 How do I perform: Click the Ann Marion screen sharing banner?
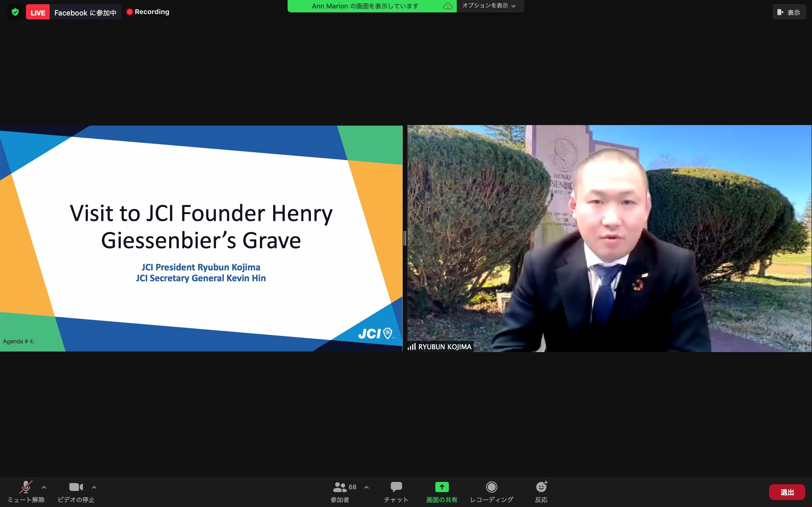365,6
